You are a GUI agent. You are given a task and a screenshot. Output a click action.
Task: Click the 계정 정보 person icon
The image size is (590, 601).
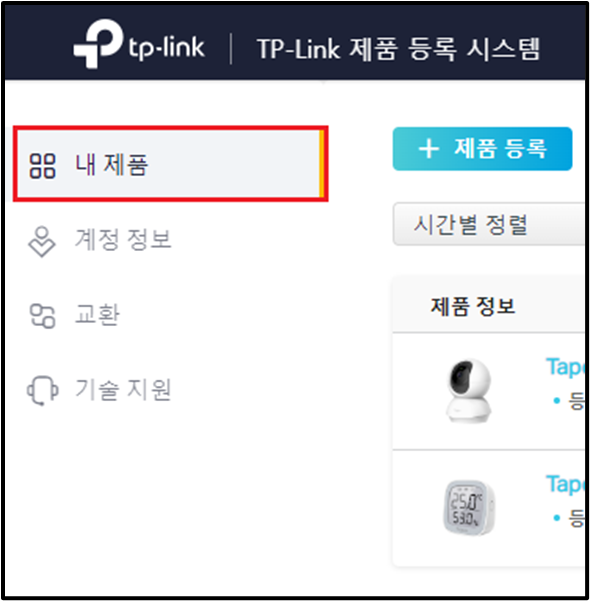(42, 241)
